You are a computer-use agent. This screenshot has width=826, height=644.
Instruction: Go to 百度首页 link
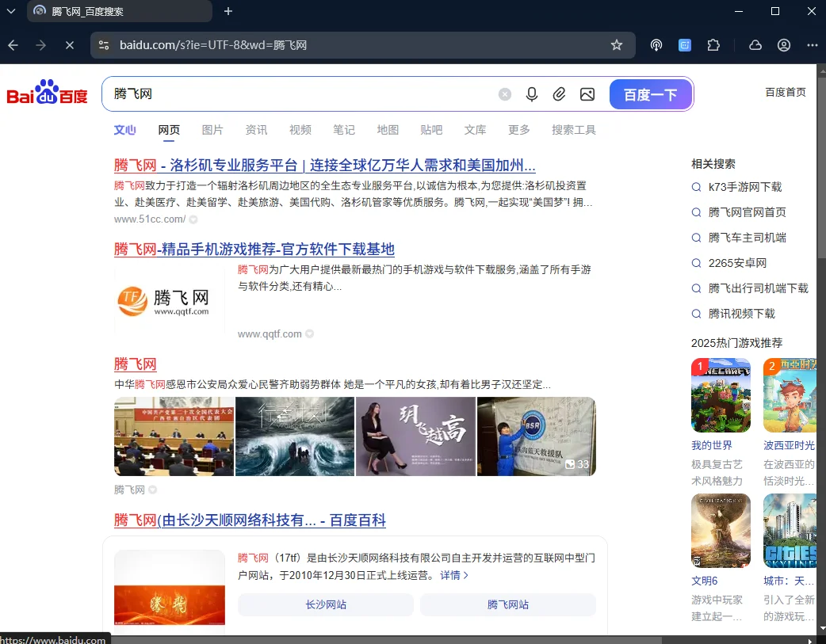[x=786, y=92]
